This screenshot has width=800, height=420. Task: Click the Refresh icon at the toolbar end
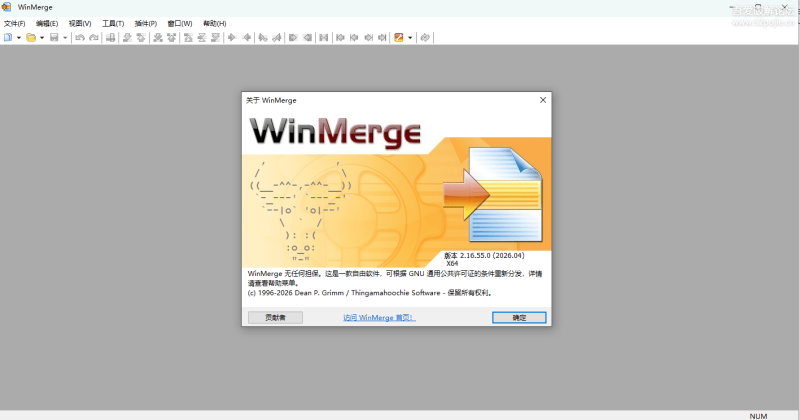pos(424,37)
